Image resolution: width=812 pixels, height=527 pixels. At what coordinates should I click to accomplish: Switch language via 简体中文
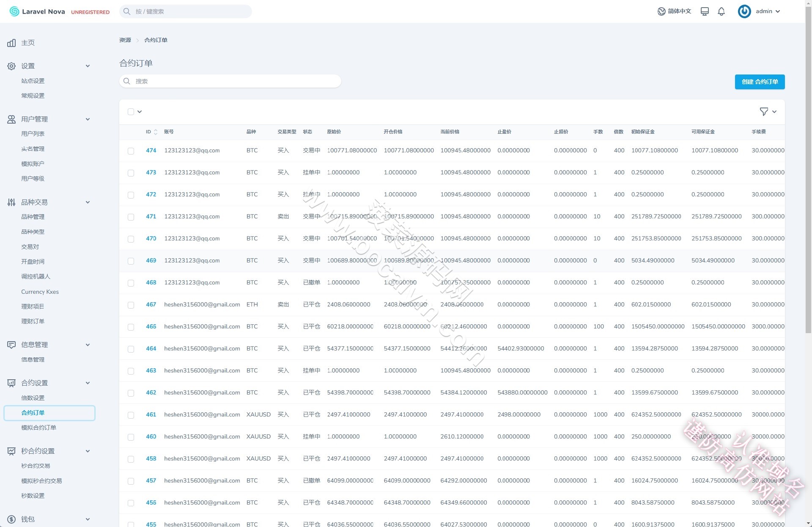coord(679,11)
